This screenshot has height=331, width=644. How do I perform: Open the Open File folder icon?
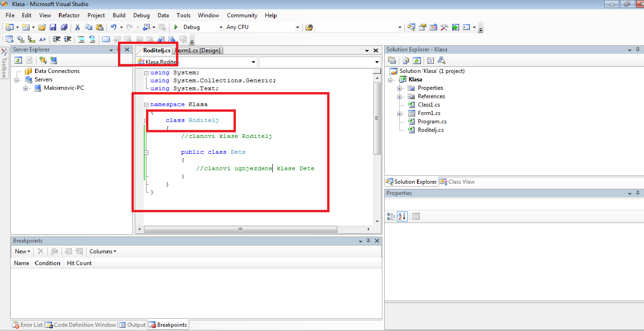coord(42,27)
